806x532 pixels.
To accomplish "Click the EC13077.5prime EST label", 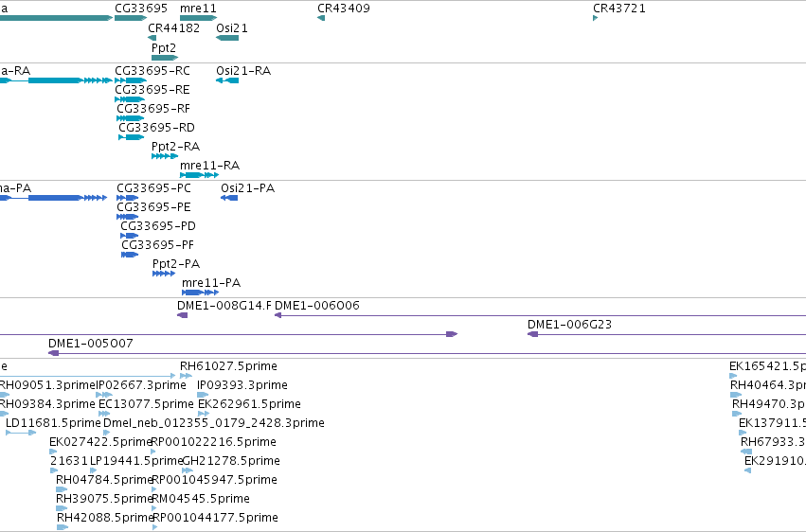I will pyautogui.click(x=146, y=404).
